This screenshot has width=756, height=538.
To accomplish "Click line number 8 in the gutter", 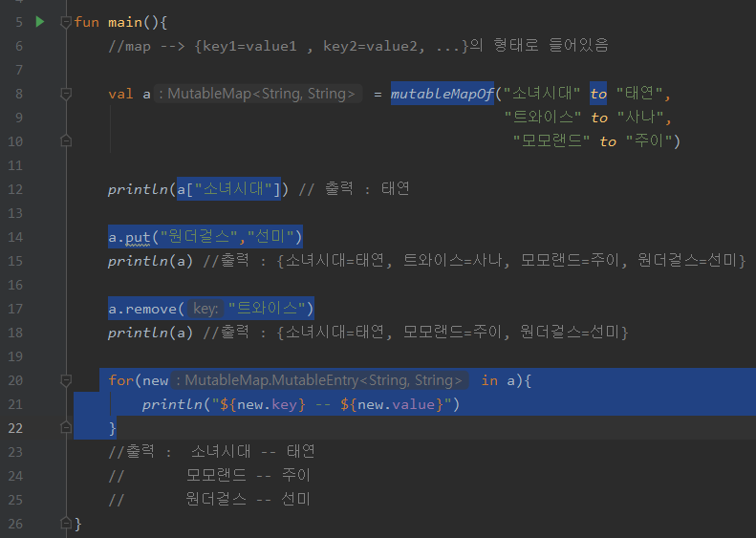I will (x=19, y=94).
